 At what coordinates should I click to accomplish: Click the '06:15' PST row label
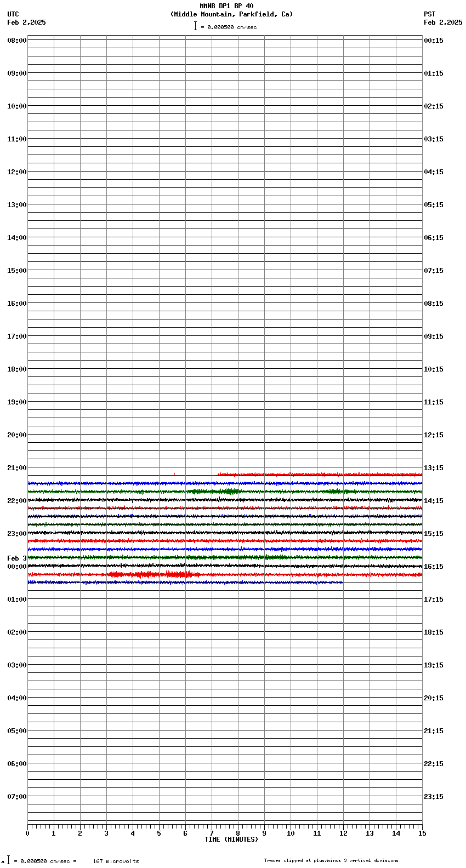tap(434, 238)
